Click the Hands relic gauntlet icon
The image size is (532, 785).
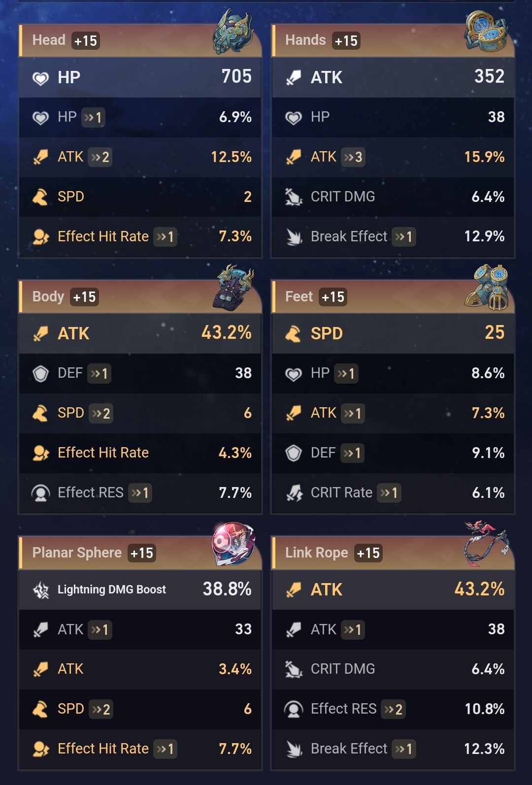click(486, 32)
